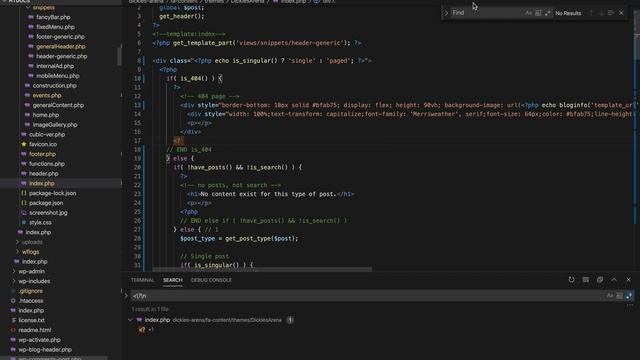The height and width of the screenshot is (360, 640).
Task: Open generalContent.php file
Action: [x=58, y=105]
